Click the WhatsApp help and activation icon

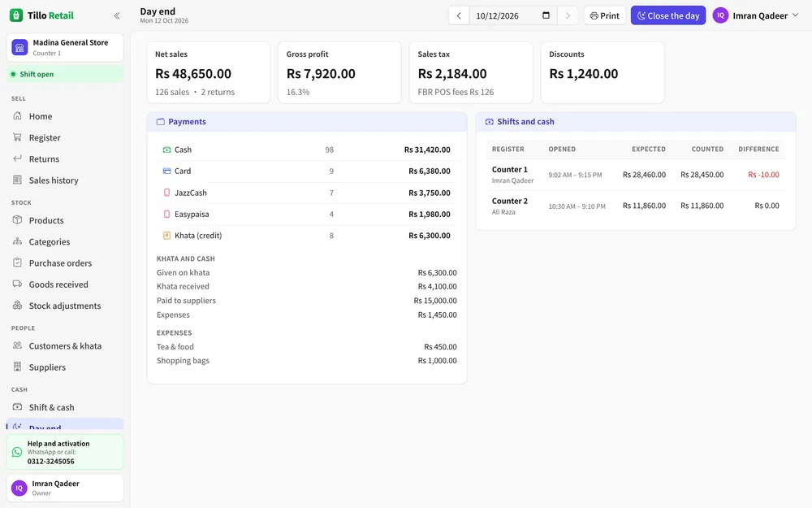[x=17, y=452]
